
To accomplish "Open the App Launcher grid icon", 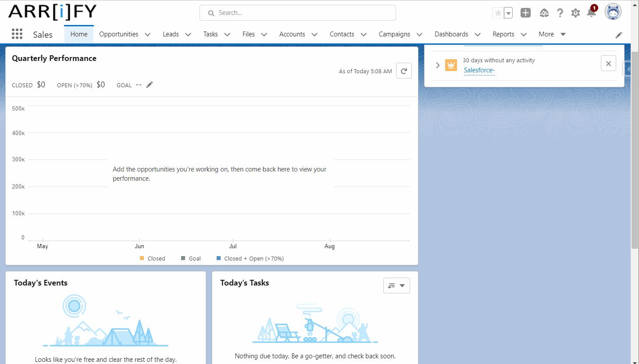I will click(x=17, y=34).
